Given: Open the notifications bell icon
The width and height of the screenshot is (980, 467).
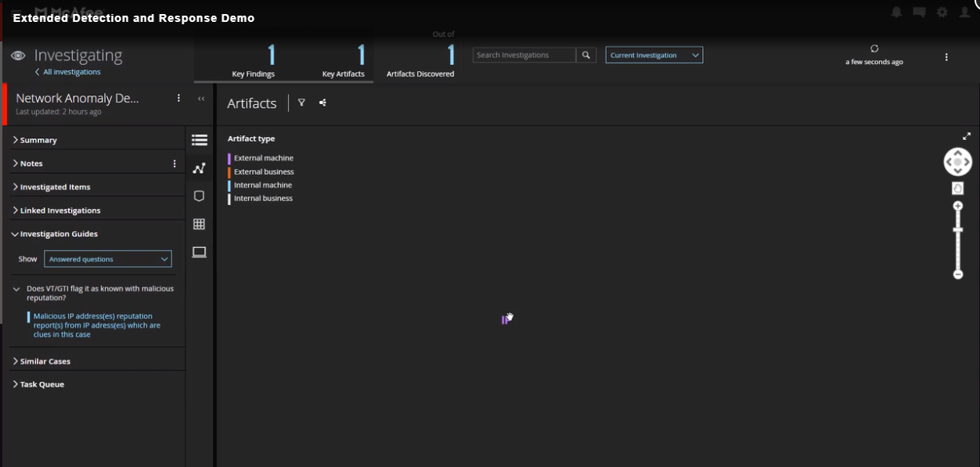Looking at the screenshot, I should pyautogui.click(x=896, y=13).
